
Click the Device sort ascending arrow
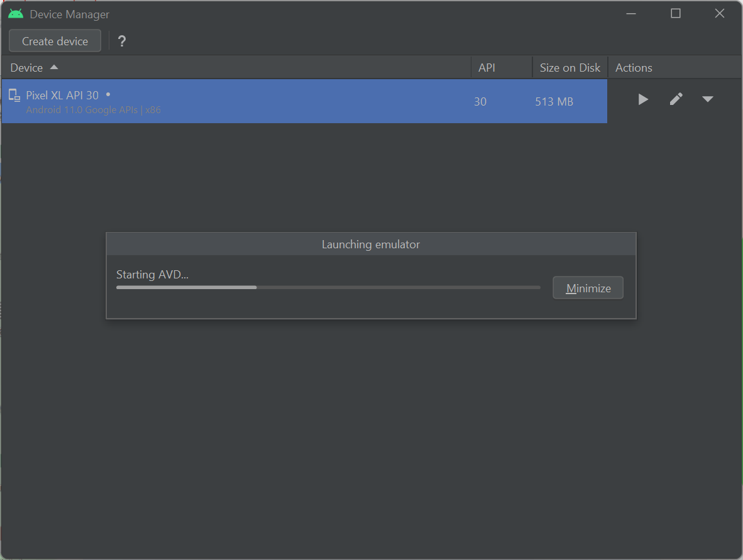54,67
